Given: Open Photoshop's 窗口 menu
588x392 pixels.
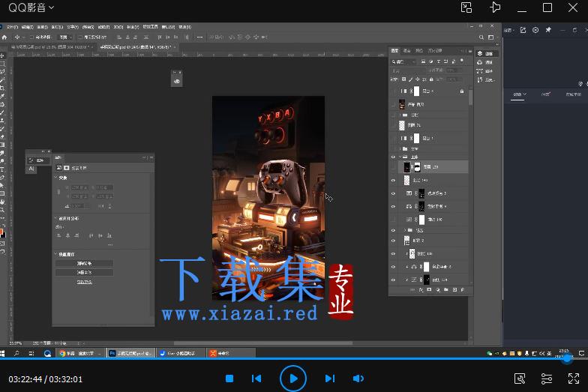Looking at the screenshot, I should [169, 27].
